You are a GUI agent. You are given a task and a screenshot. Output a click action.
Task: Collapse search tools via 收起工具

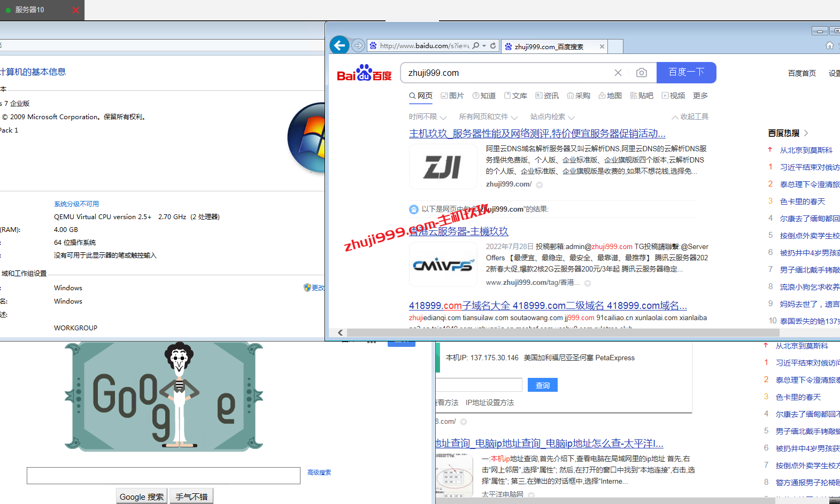coord(690,117)
